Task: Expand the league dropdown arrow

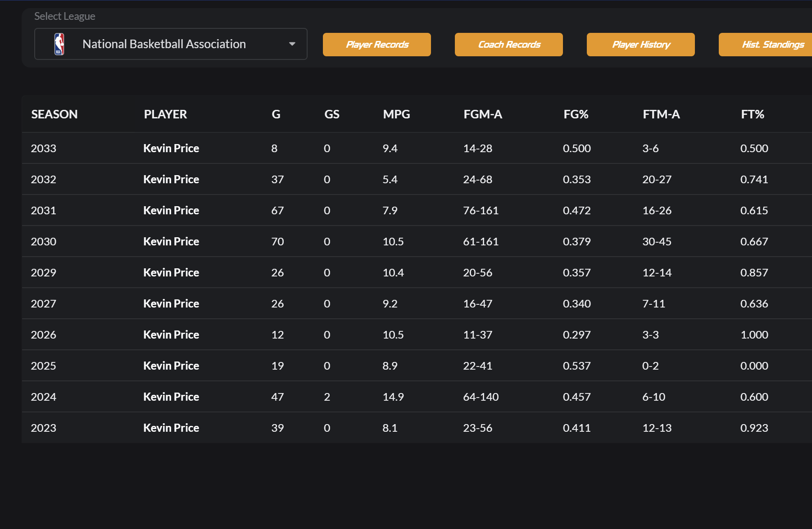Action: pyautogui.click(x=292, y=44)
